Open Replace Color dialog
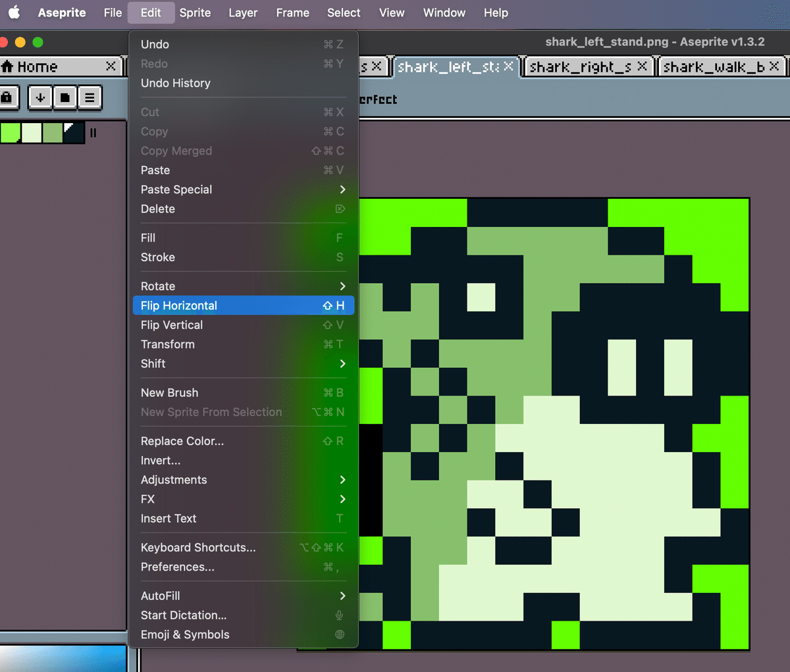The width and height of the screenshot is (790, 672). [x=244, y=441]
